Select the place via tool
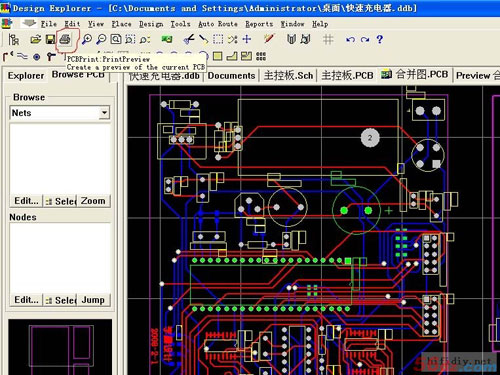The width and height of the screenshot is (500, 375). (51, 57)
